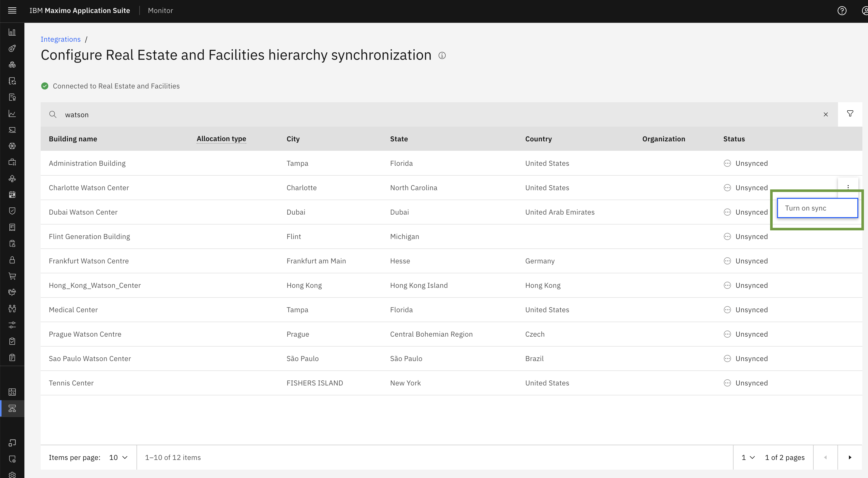
Task: Click the Monitor app name in header
Action: (160, 11)
